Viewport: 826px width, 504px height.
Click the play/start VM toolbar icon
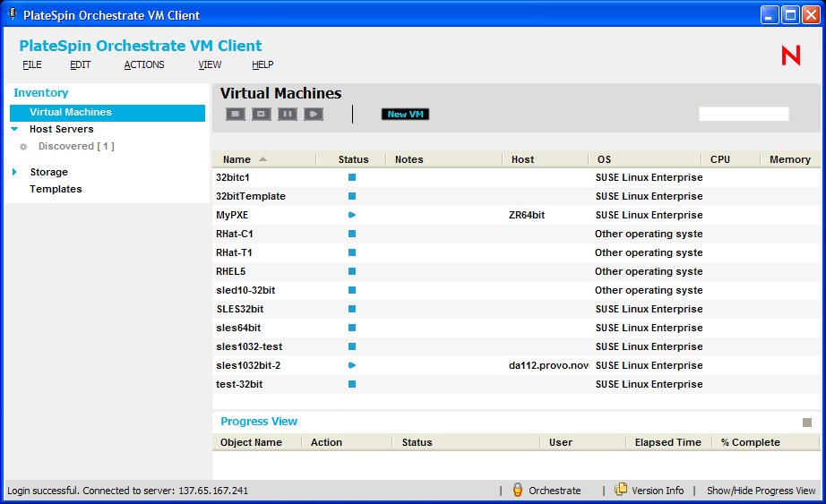coord(313,114)
